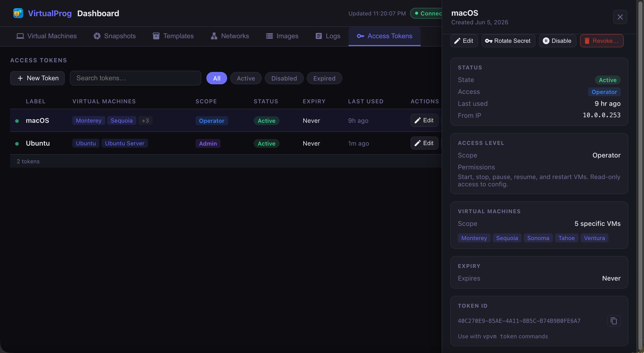Viewport: 644px width, 353px height.
Task: Click the Sequoia tag in macOS row
Action: (122, 121)
